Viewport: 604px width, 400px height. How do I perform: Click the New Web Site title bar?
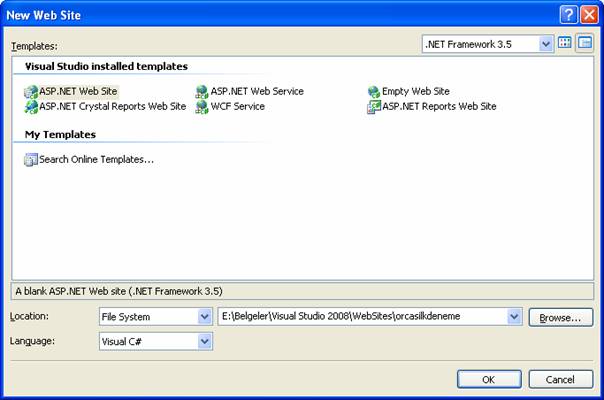250,14
